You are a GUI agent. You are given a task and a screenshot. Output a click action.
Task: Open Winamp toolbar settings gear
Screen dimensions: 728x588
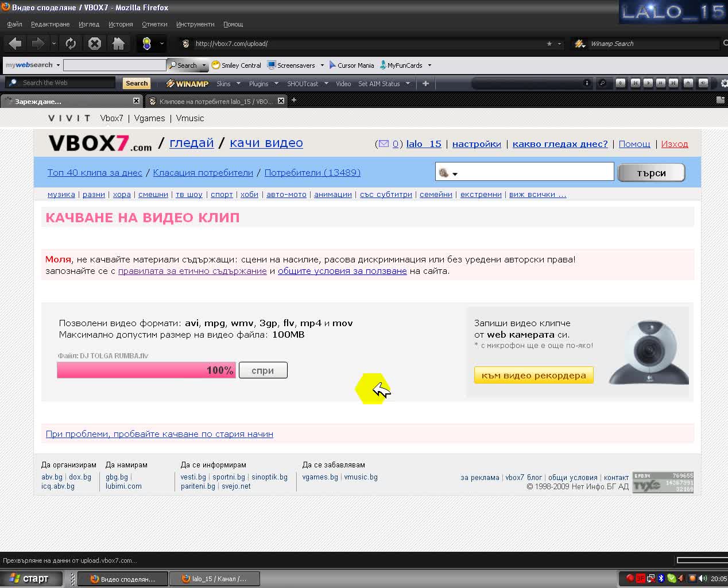coord(724,83)
